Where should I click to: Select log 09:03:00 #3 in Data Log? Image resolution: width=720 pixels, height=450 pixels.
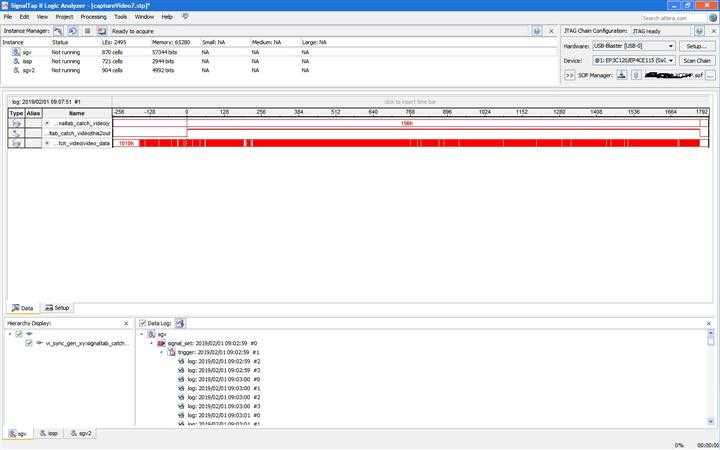click(x=219, y=406)
